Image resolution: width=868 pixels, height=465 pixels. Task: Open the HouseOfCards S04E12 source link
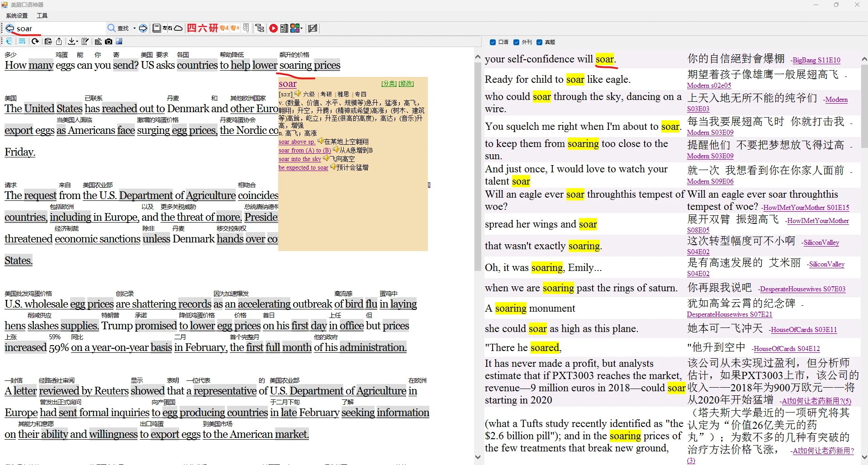[787, 349]
